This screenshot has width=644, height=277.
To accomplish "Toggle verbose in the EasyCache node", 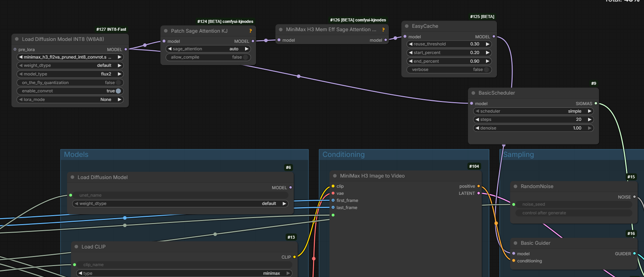I will pos(486,69).
